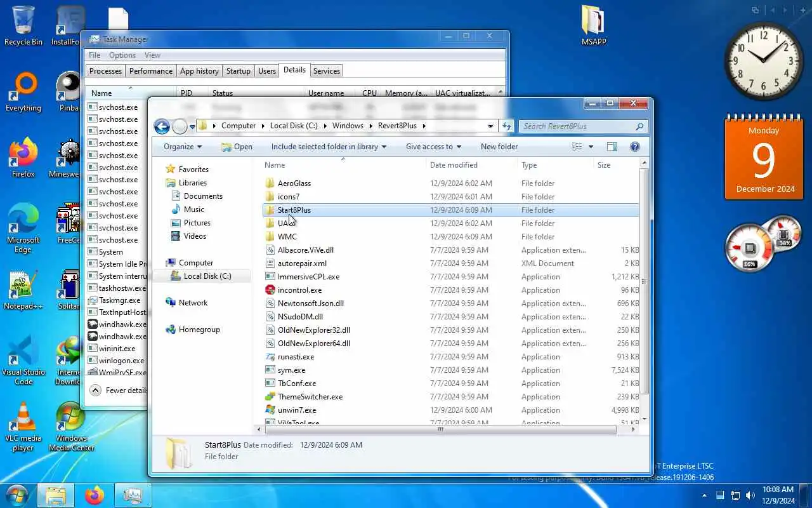
Task: Switch to Performance tab in Task Manager
Action: pos(151,71)
